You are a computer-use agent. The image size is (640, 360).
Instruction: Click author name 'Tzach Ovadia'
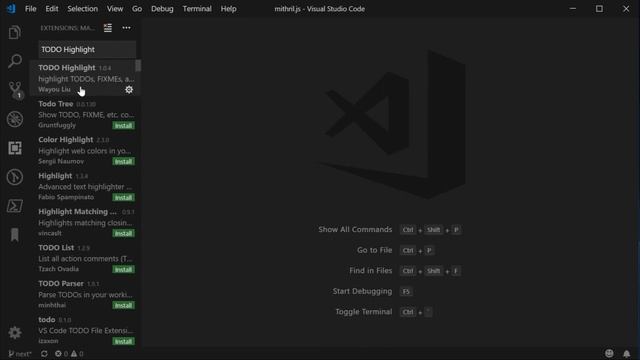coord(58,269)
